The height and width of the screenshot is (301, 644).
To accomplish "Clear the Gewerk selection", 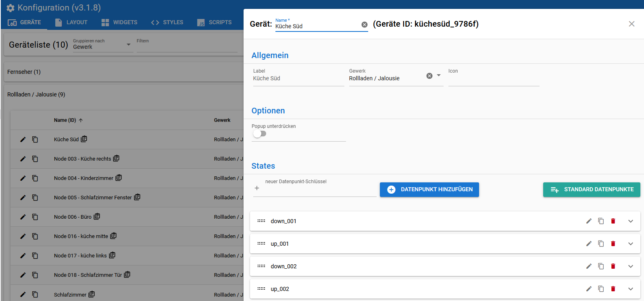I will click(x=429, y=76).
